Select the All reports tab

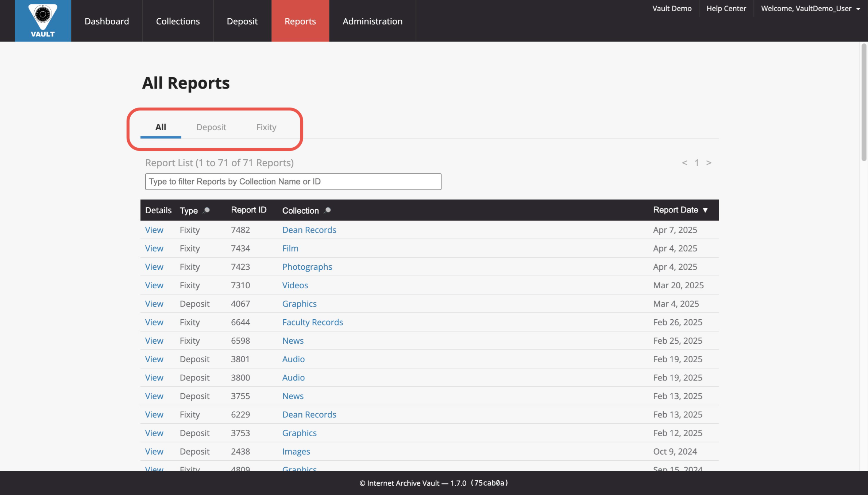point(161,127)
